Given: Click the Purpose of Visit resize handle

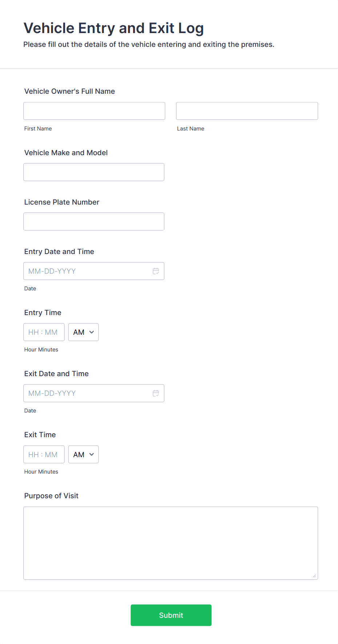Looking at the screenshot, I should pos(314,576).
